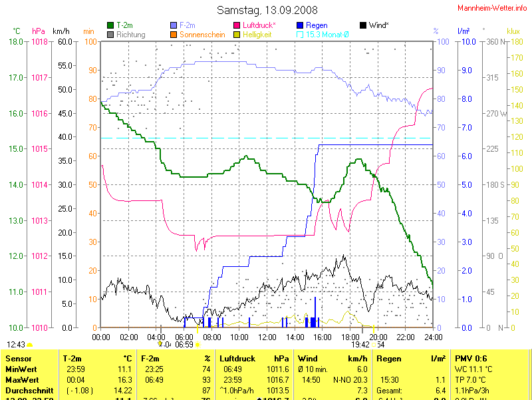Click the cyan 15.3 Monat-Ø legend box

(x=300, y=34)
